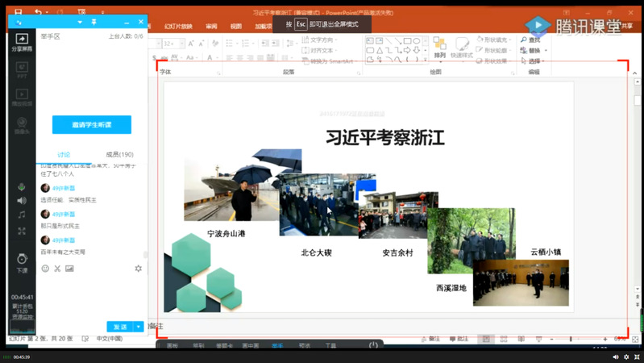The width and height of the screenshot is (644, 363).
Task: Select the oval shape in shapes gallery
Action: pos(417,41)
